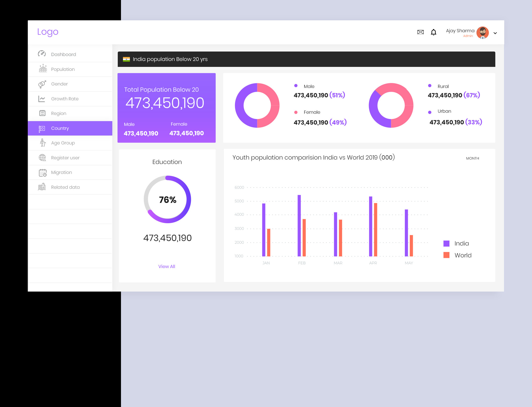Click the Age Group person icon
This screenshot has width=532, height=407.
click(x=43, y=143)
